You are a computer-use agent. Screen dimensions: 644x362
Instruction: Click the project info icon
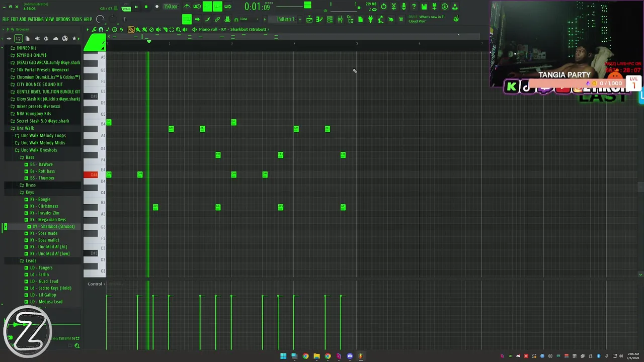pos(444,7)
